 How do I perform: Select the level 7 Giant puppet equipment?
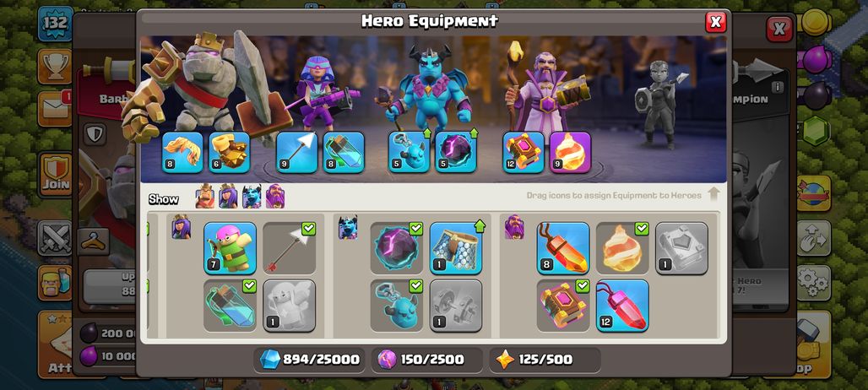click(x=230, y=248)
